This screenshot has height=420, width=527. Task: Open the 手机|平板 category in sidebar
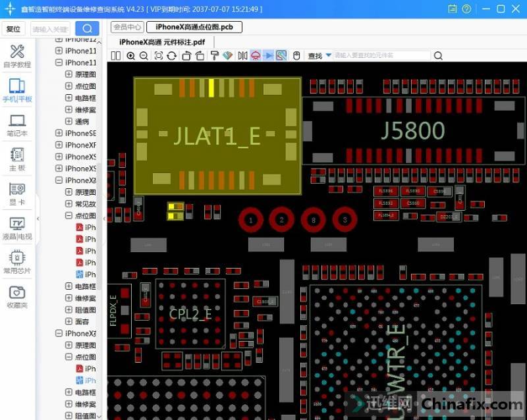[x=17, y=90]
